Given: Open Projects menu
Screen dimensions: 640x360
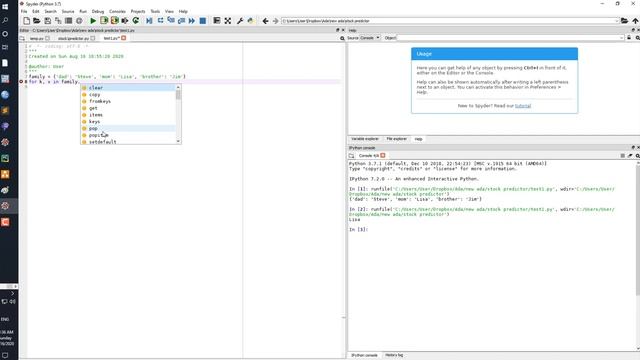Looking at the screenshot, I should (138, 11).
